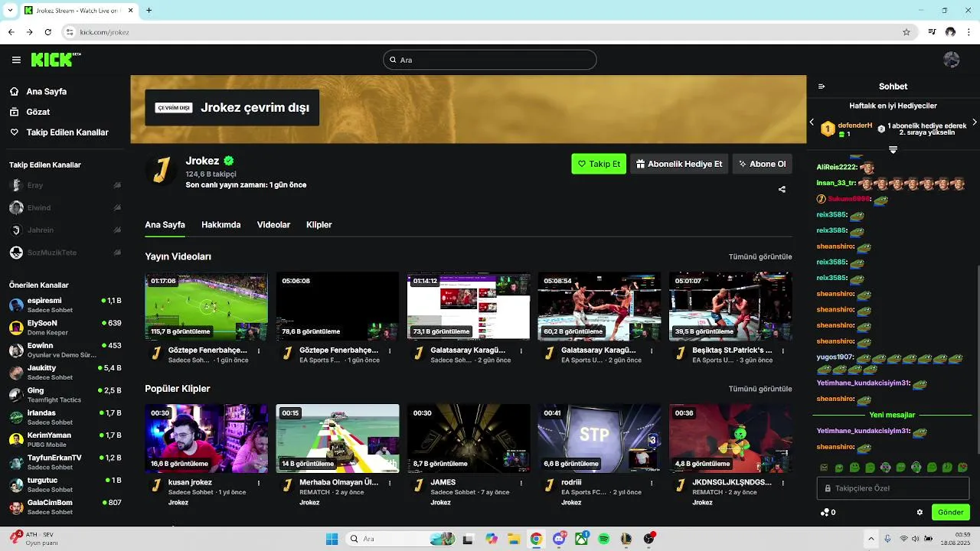Image resolution: width=980 pixels, height=551 pixels.
Task: Open the emote picker's first recent icon
Action: [824, 468]
